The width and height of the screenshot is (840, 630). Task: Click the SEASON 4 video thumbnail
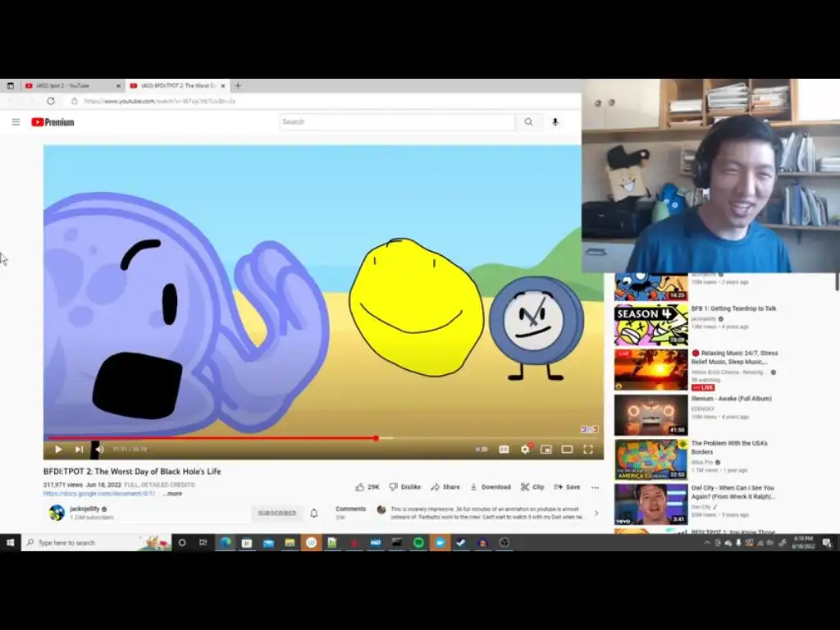click(651, 325)
